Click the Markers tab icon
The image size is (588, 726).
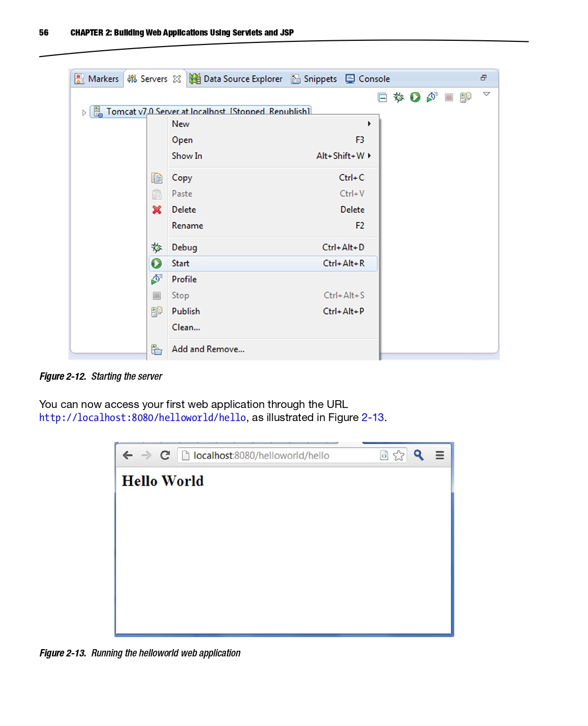pyautogui.click(x=79, y=79)
